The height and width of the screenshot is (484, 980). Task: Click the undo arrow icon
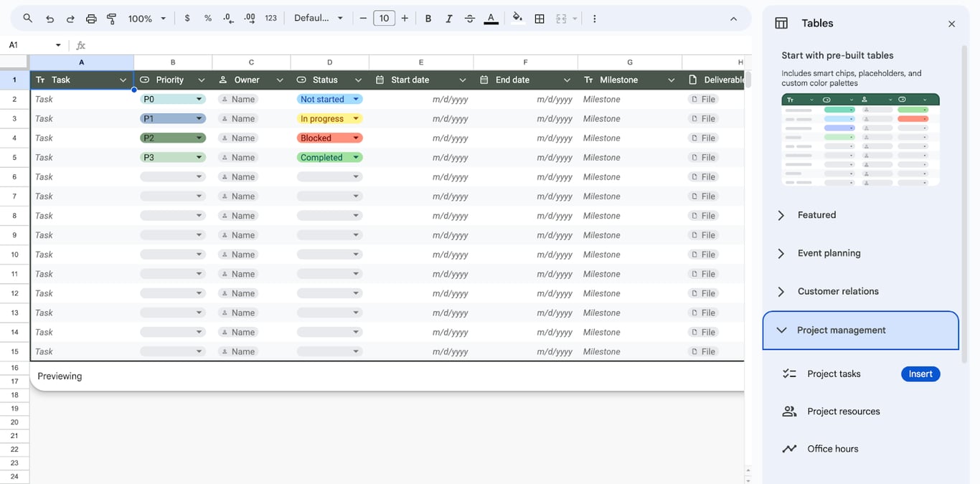50,19
